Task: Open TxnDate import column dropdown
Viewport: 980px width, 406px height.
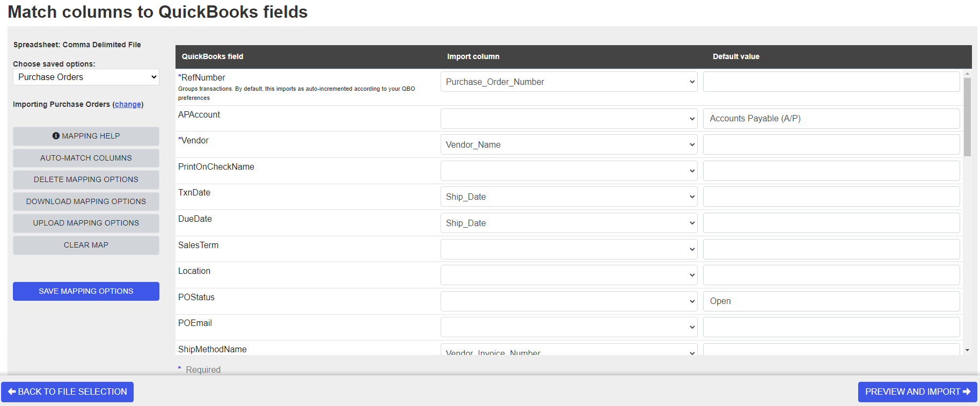Action: [x=569, y=197]
